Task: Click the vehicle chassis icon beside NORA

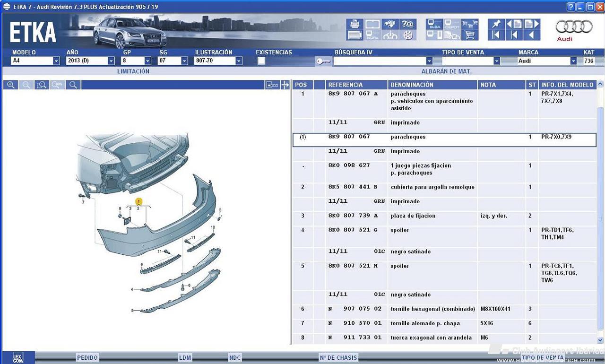Action: click(x=390, y=35)
